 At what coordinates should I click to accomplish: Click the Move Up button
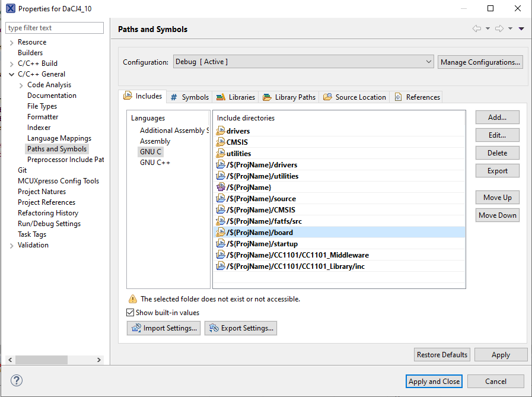tap(498, 197)
